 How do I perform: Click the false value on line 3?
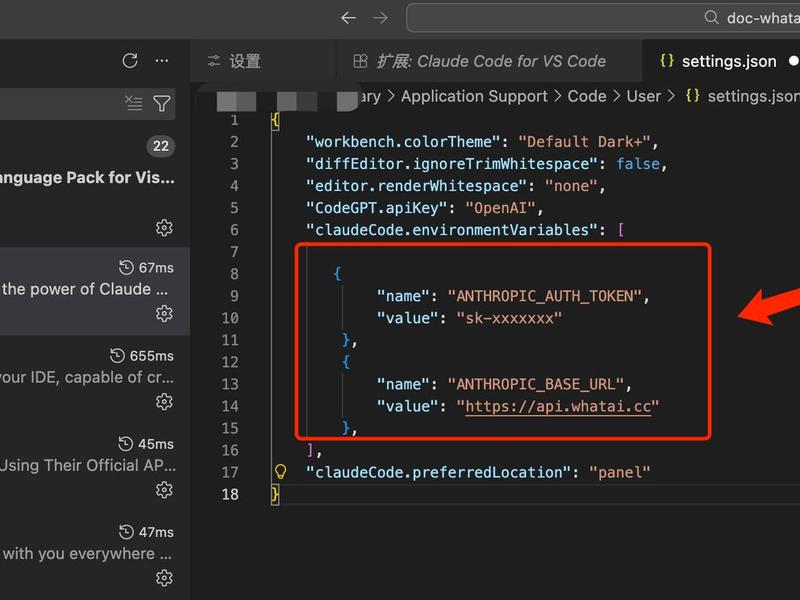pyautogui.click(x=638, y=164)
